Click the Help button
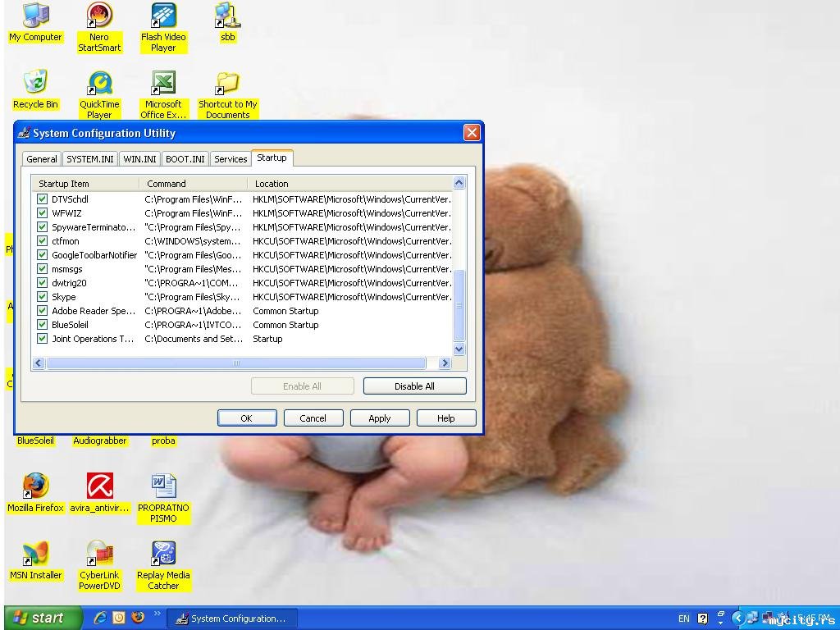 pos(445,418)
